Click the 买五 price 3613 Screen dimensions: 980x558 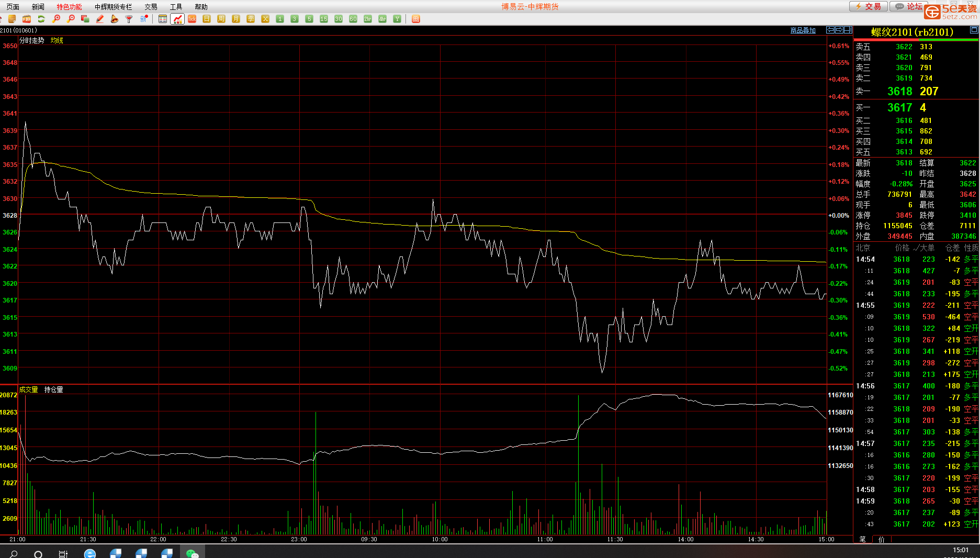pos(904,152)
